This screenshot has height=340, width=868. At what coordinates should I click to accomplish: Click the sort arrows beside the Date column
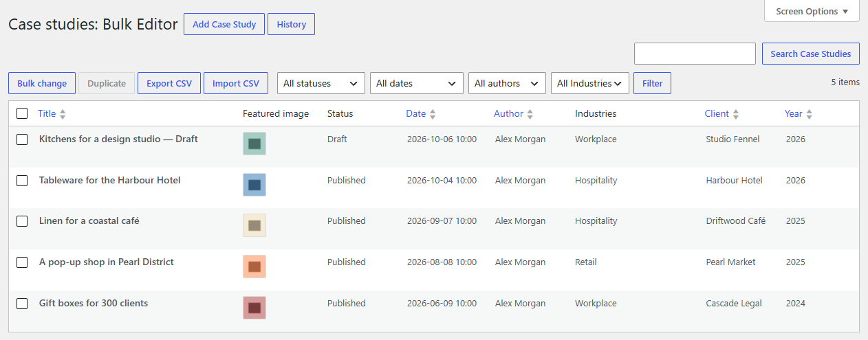pyautogui.click(x=433, y=114)
